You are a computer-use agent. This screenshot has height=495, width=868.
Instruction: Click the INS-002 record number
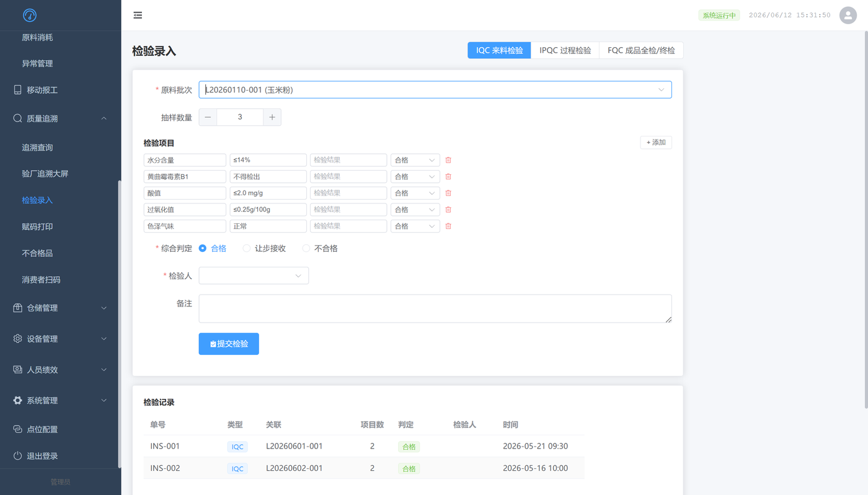165,468
